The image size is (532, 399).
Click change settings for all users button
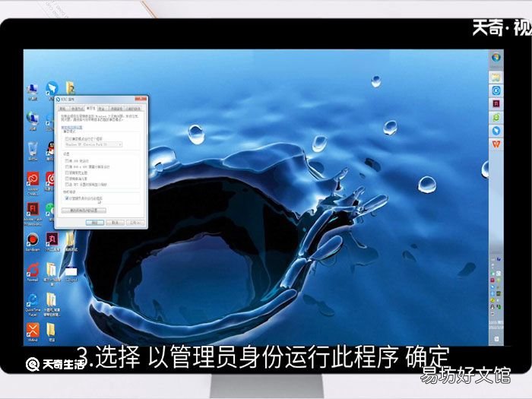84,211
